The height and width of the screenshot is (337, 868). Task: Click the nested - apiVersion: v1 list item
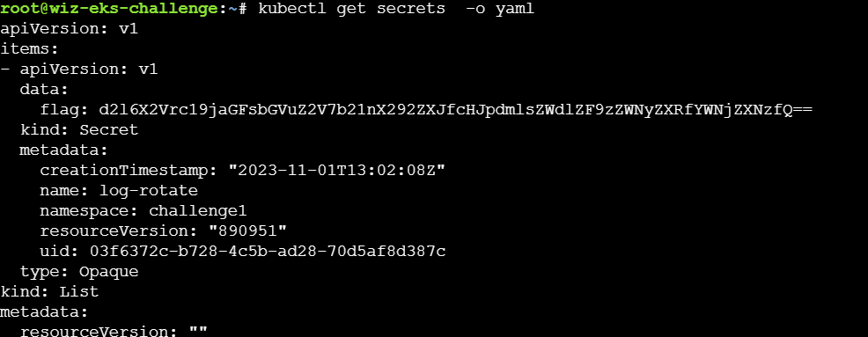[x=79, y=70]
